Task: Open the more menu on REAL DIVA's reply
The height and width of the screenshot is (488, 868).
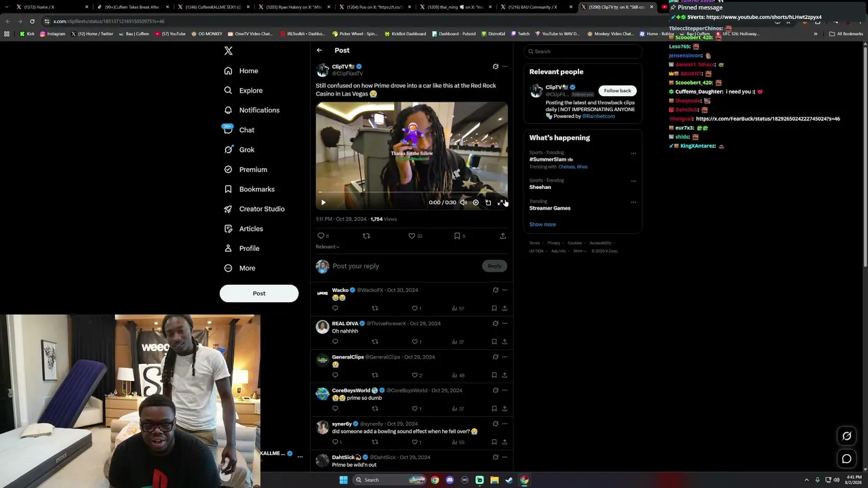Action: (505, 323)
